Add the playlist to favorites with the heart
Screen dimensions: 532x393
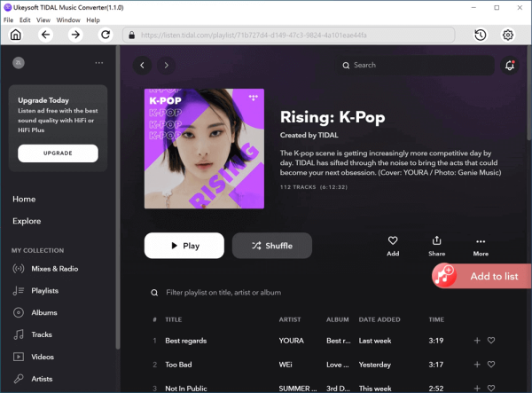(393, 246)
